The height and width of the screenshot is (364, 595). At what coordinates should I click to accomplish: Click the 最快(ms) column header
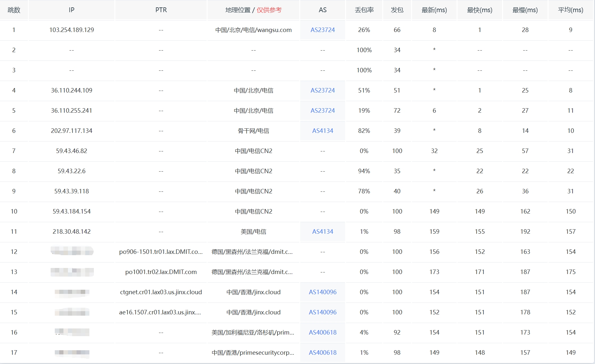(x=480, y=10)
